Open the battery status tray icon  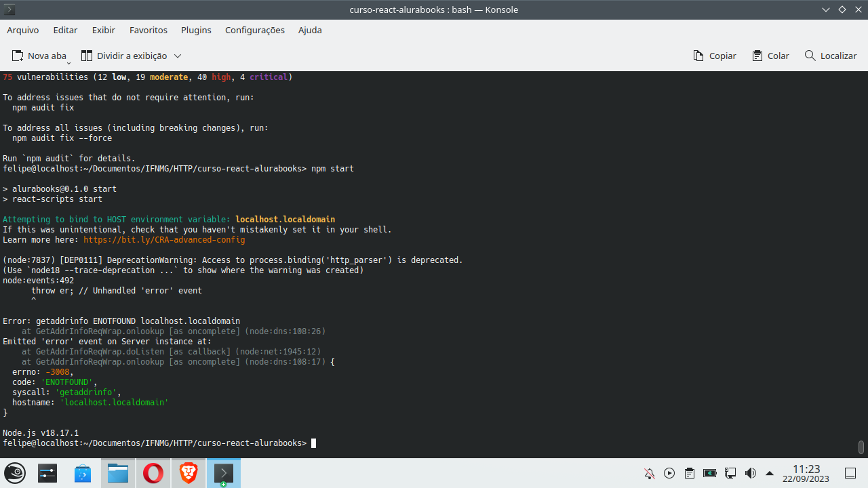(x=710, y=473)
